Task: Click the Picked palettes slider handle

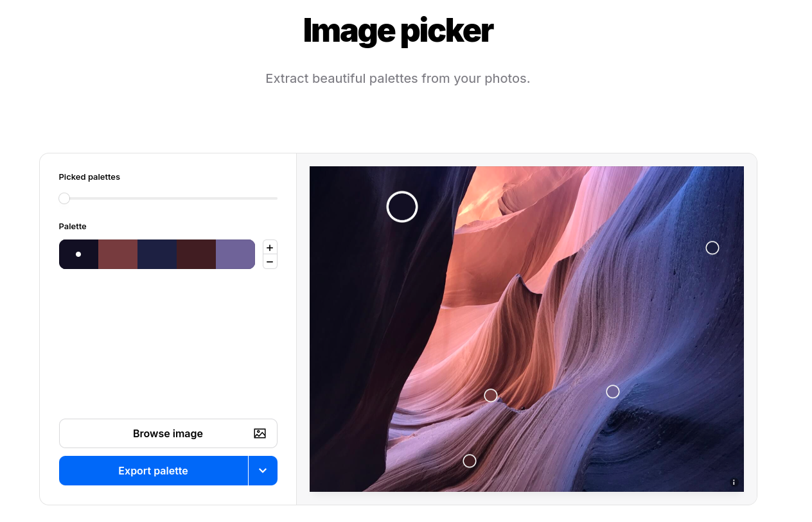Action: (x=64, y=198)
